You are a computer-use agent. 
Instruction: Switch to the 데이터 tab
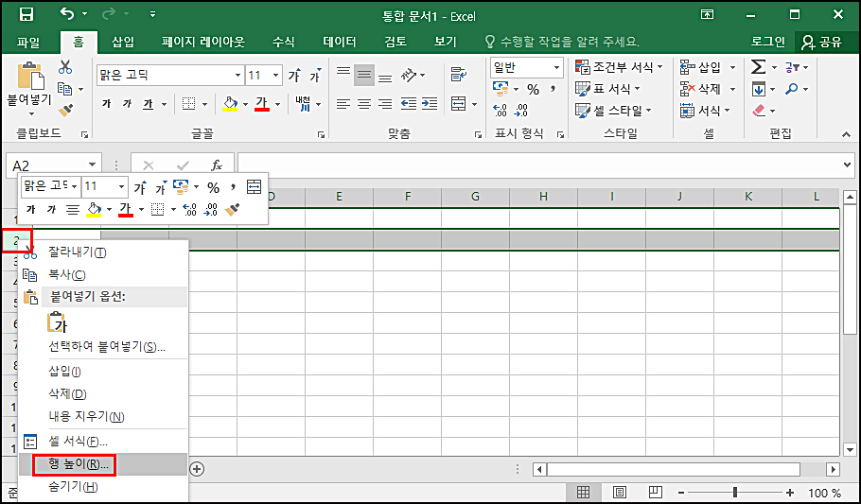(x=340, y=42)
